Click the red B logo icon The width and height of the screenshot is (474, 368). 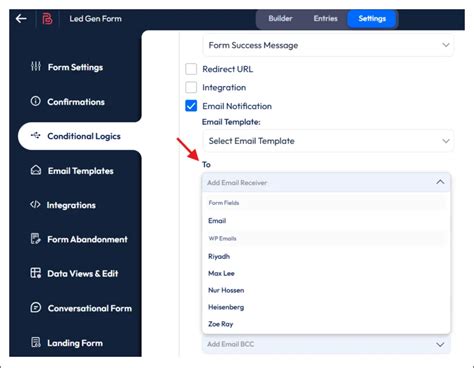tap(47, 19)
